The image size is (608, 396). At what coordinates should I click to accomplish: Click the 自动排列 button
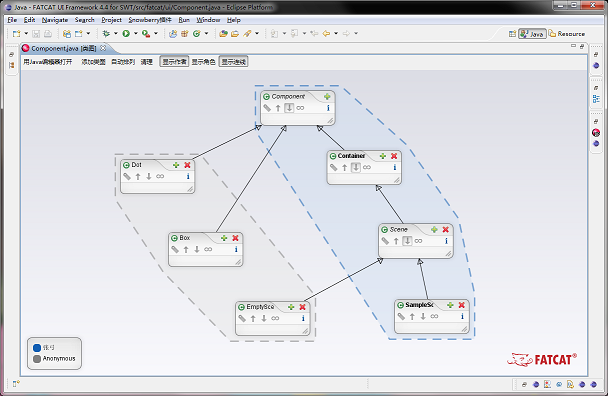[x=123, y=62]
